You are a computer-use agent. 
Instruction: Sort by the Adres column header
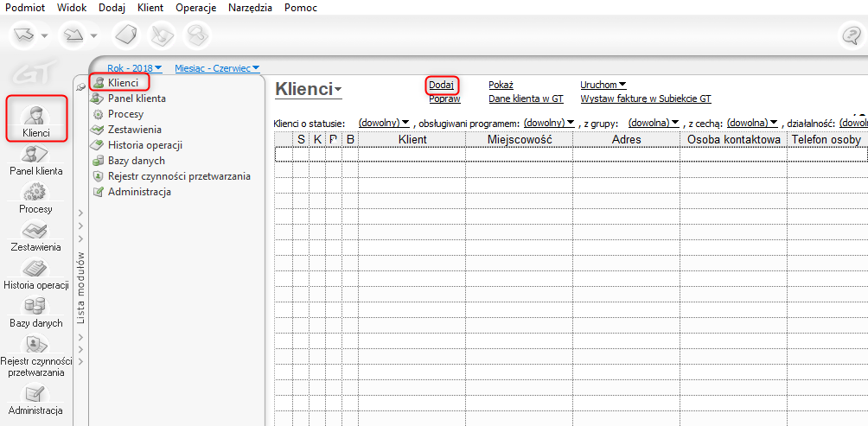[x=626, y=140]
